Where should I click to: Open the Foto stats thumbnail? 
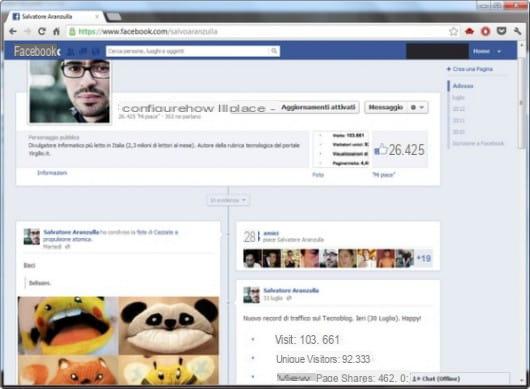(x=341, y=149)
